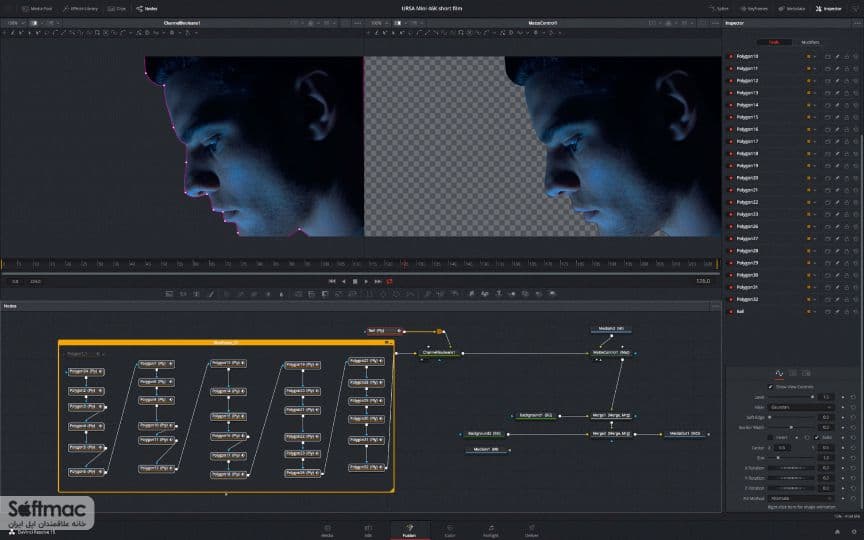
Task: Toggle the Inspector panel button
Action: tap(828, 9)
